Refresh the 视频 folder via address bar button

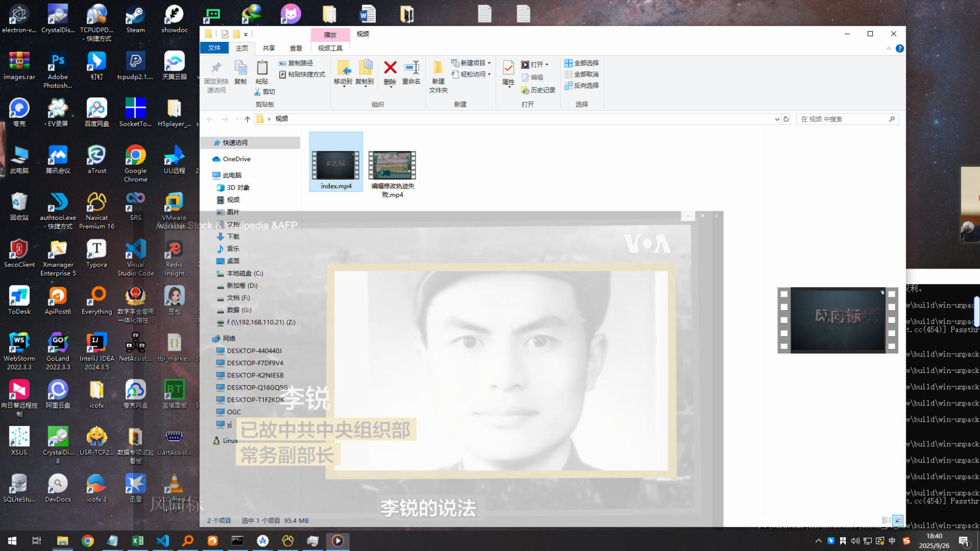pyautogui.click(x=786, y=119)
